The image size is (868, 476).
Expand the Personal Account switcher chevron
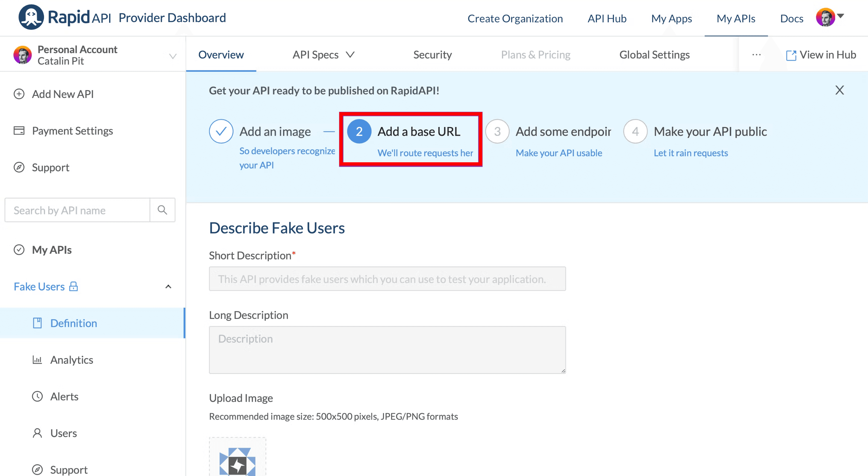pyautogui.click(x=173, y=56)
